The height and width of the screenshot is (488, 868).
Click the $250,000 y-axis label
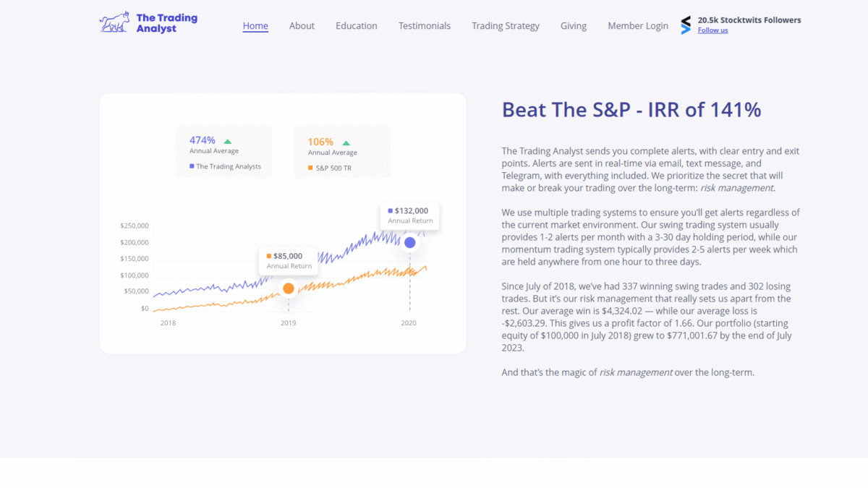click(135, 226)
